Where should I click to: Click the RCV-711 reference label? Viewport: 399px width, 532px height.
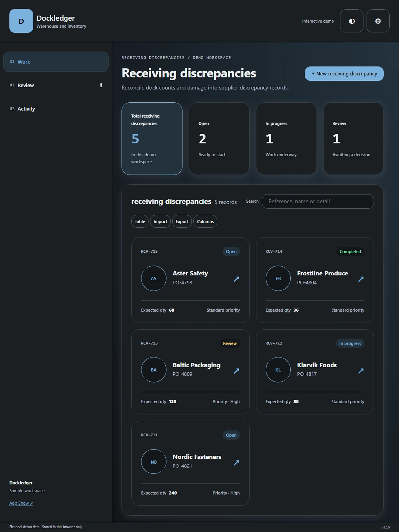(x=149, y=435)
